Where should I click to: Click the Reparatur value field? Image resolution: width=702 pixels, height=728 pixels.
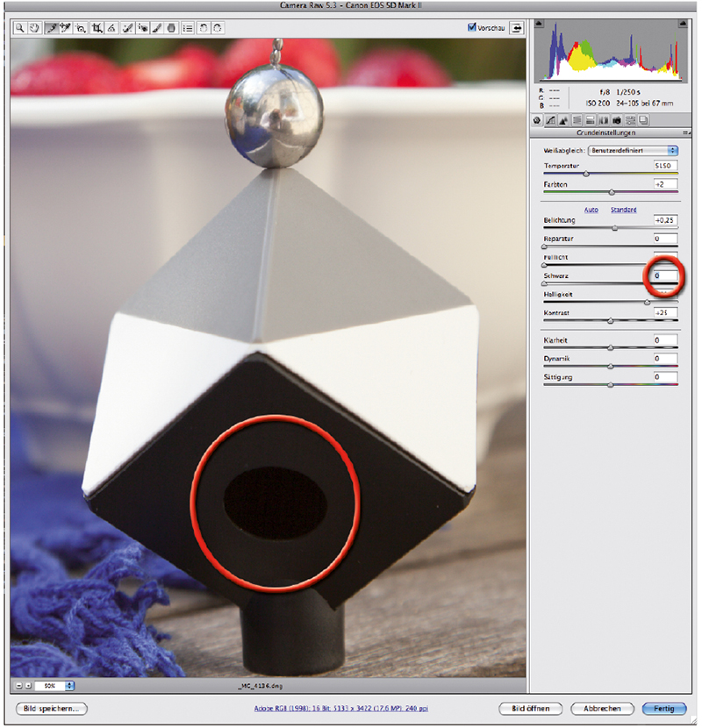pyautogui.click(x=665, y=239)
